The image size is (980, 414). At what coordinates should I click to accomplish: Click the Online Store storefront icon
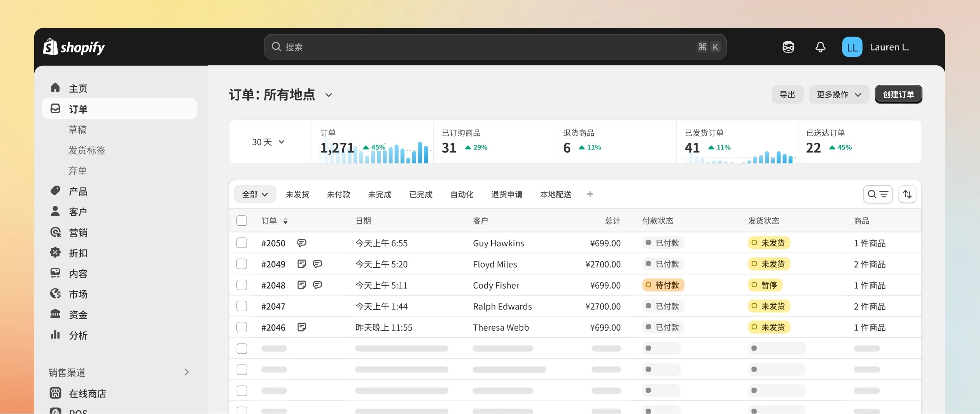tap(55, 393)
